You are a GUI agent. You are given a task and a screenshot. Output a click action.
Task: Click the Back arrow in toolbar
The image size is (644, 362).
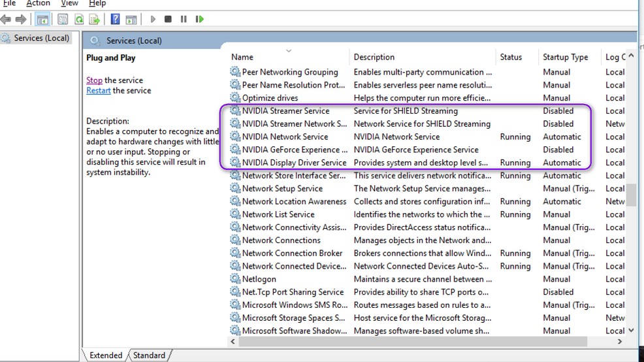[x=6, y=20]
